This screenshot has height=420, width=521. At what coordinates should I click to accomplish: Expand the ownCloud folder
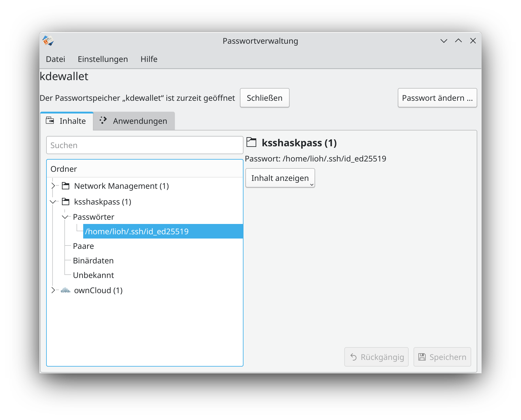53,290
